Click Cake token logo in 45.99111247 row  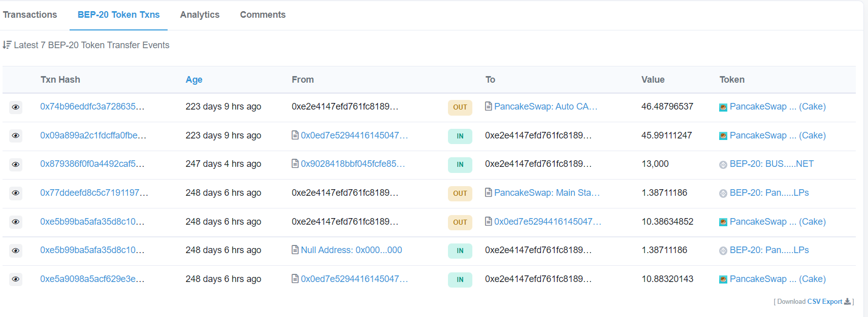tap(723, 136)
